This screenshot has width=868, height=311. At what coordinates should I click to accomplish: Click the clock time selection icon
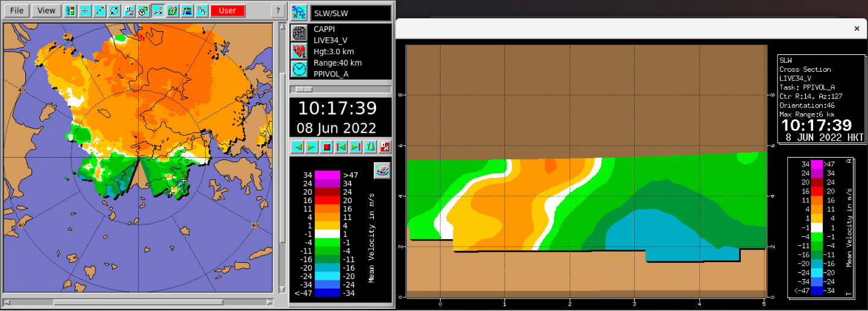299,69
